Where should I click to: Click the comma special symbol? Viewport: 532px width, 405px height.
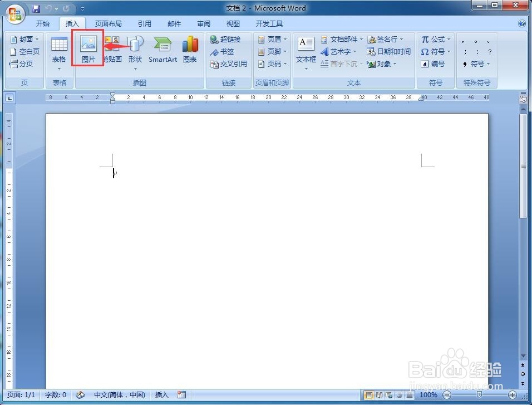click(463, 42)
